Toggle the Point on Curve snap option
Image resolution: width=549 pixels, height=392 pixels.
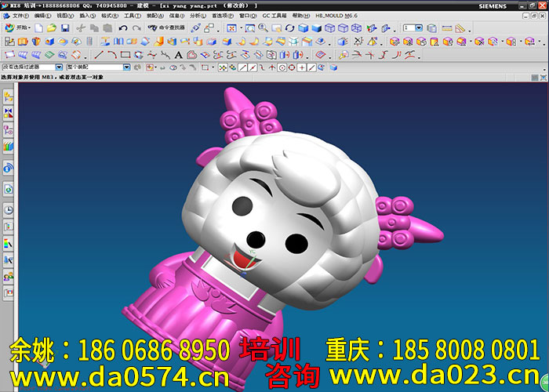pyautogui.click(x=311, y=67)
